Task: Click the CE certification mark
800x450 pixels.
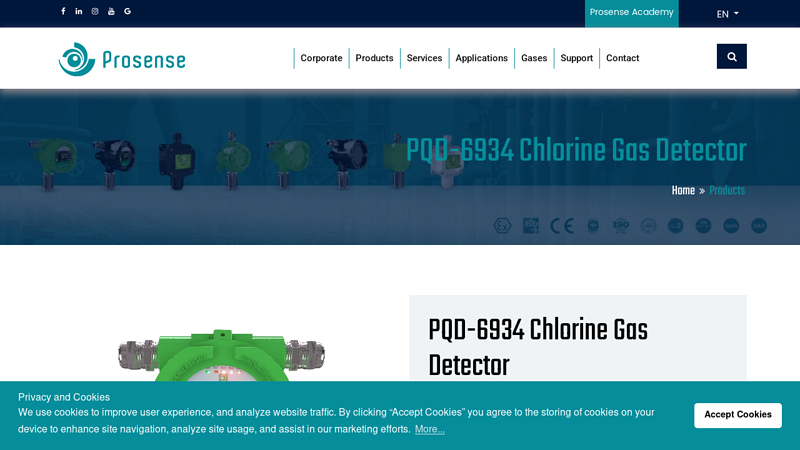Action: click(562, 225)
